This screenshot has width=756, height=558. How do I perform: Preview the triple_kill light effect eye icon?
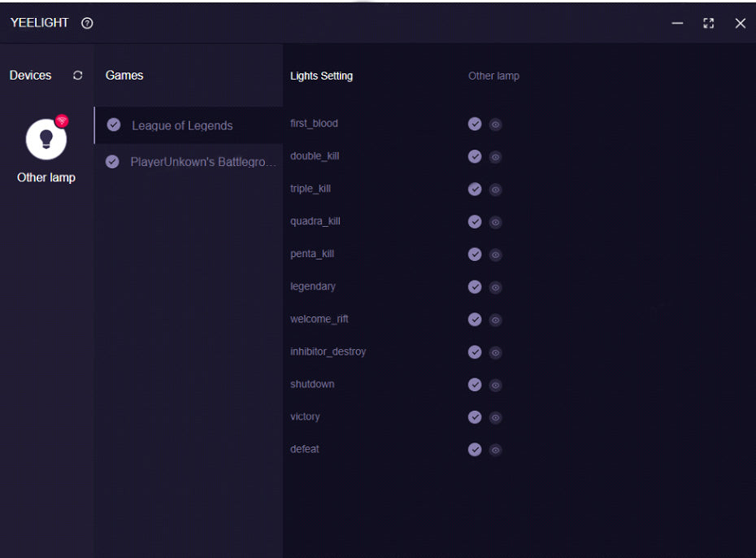(x=496, y=190)
